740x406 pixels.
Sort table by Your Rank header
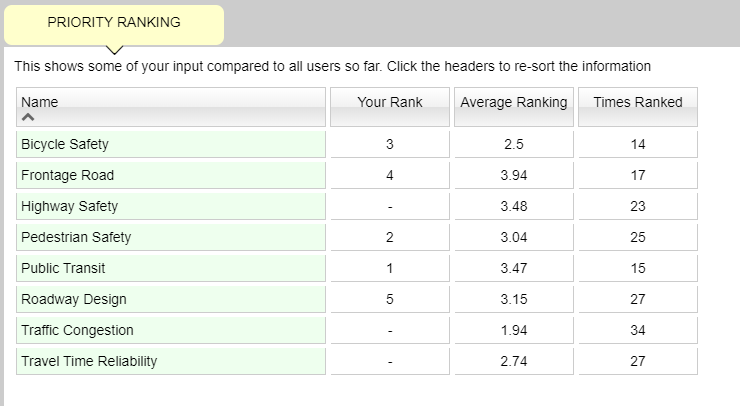(390, 107)
